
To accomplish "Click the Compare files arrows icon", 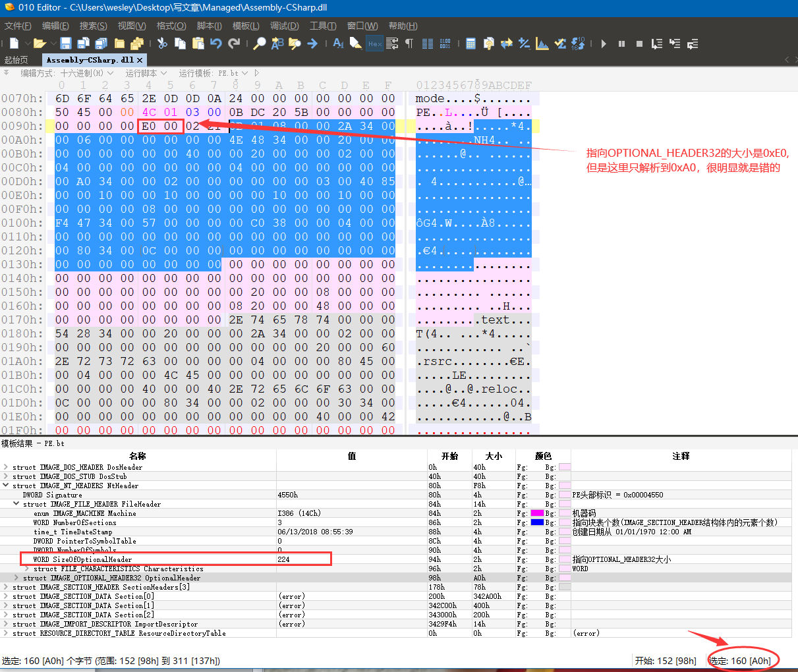I will [506, 43].
